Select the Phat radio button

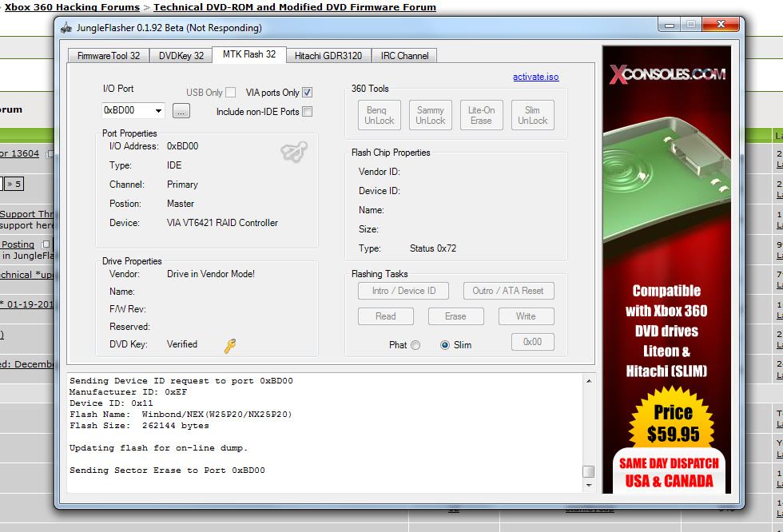(x=415, y=345)
